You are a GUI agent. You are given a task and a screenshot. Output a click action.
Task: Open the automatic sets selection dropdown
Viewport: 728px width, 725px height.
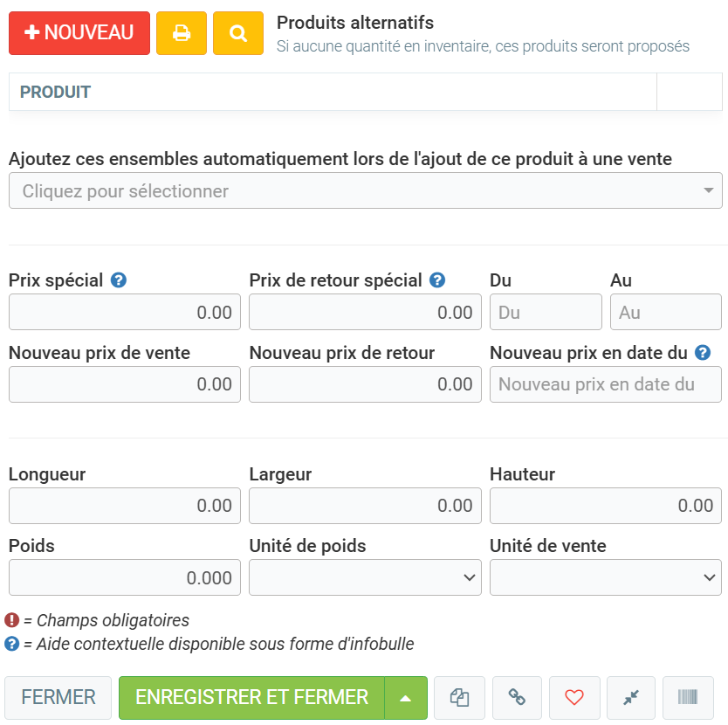(365, 190)
